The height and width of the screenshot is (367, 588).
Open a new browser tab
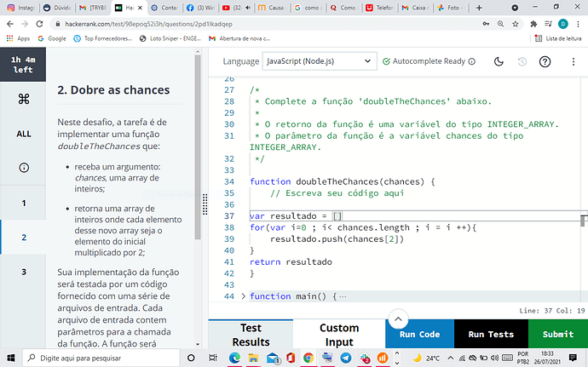[479, 8]
